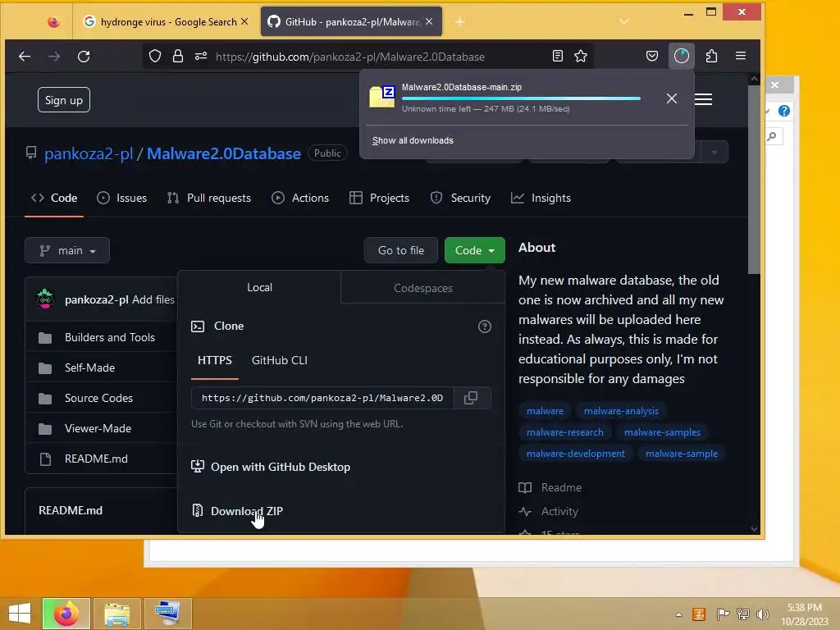Select the HTTPS clone option
Screen dimensions: 840x630
[215, 361]
